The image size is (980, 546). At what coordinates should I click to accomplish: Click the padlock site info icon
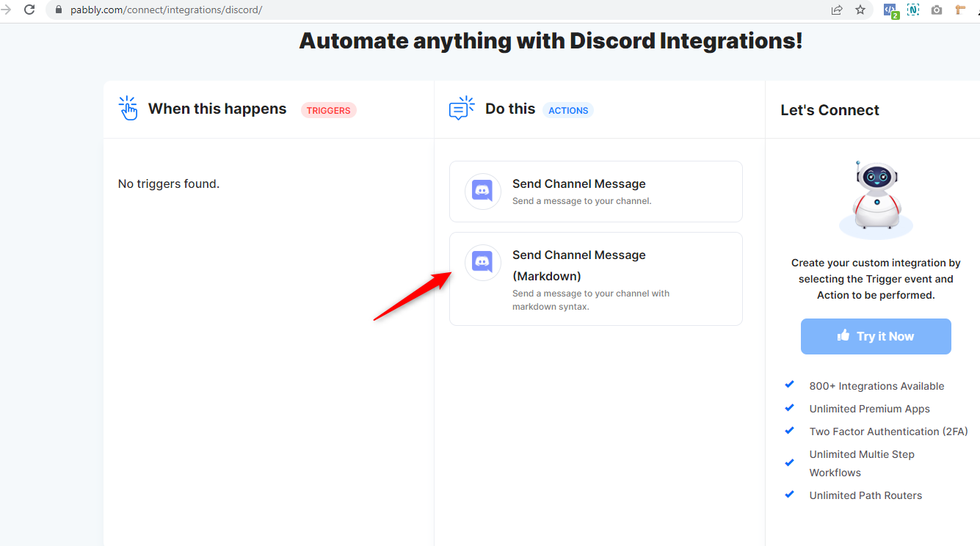(59, 10)
